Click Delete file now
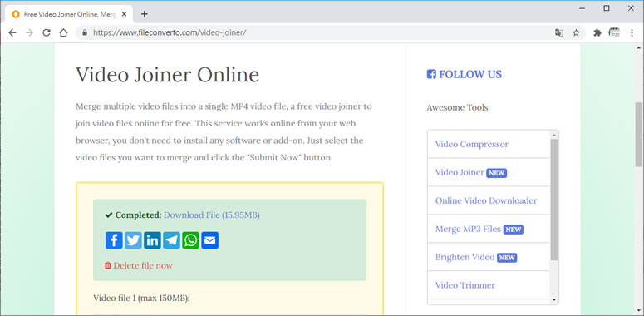The image size is (644, 316). pyautogui.click(x=139, y=265)
